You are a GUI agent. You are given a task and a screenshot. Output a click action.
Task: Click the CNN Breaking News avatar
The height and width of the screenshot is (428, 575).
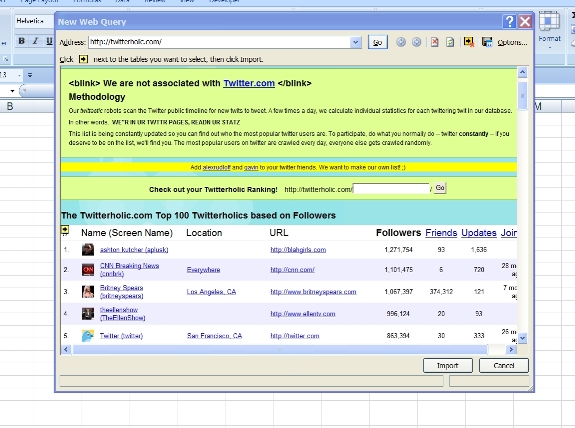[x=88, y=270]
